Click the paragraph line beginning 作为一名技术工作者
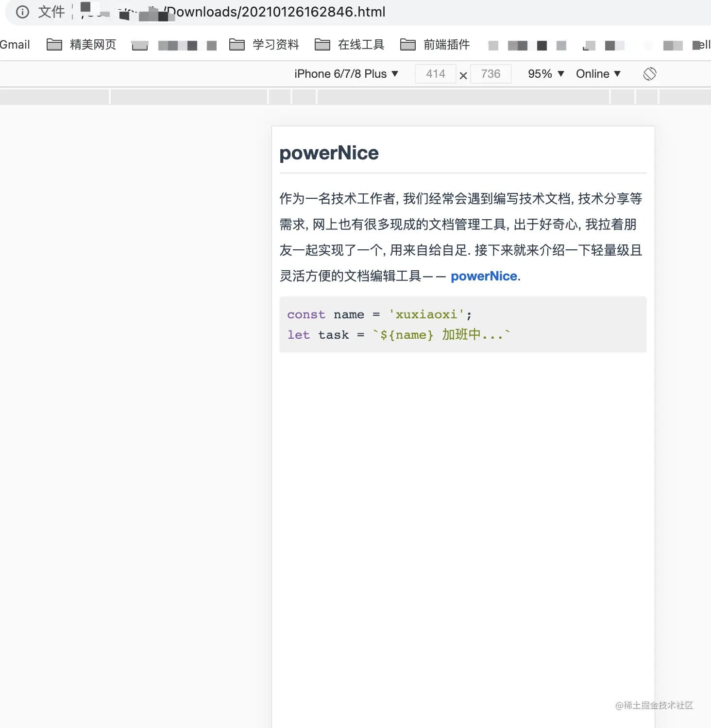711x728 pixels. click(x=461, y=198)
